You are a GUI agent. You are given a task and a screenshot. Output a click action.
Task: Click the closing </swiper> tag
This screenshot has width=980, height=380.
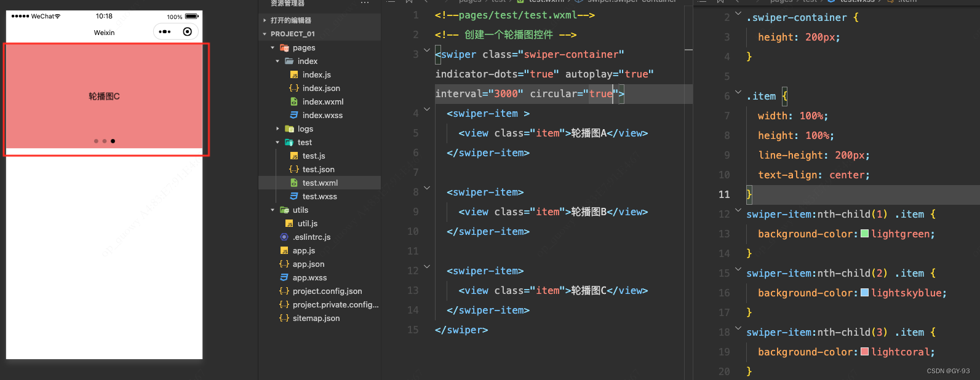pyautogui.click(x=461, y=330)
